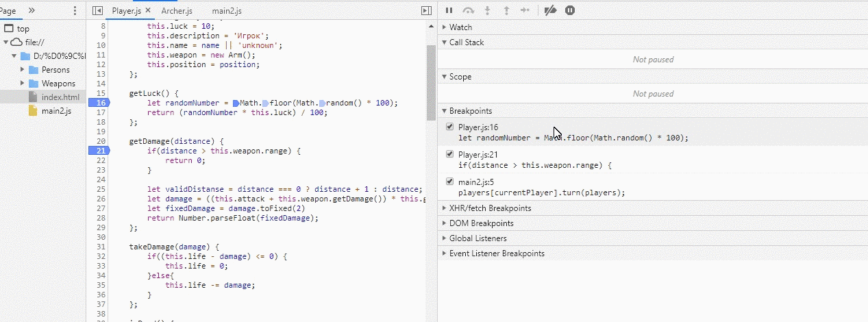Open the navigator three-dot menu
The height and width of the screenshot is (322, 868).
[x=75, y=11]
